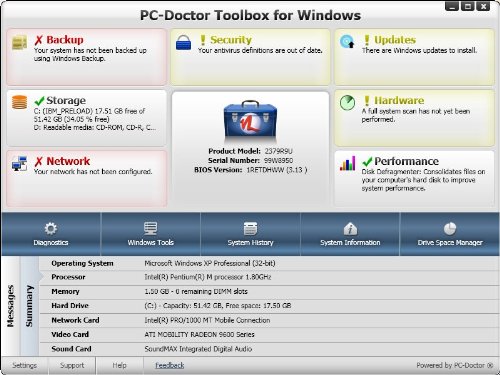500x375 pixels.
Task: Click the green checkmark beside Performance
Action: tap(367, 162)
